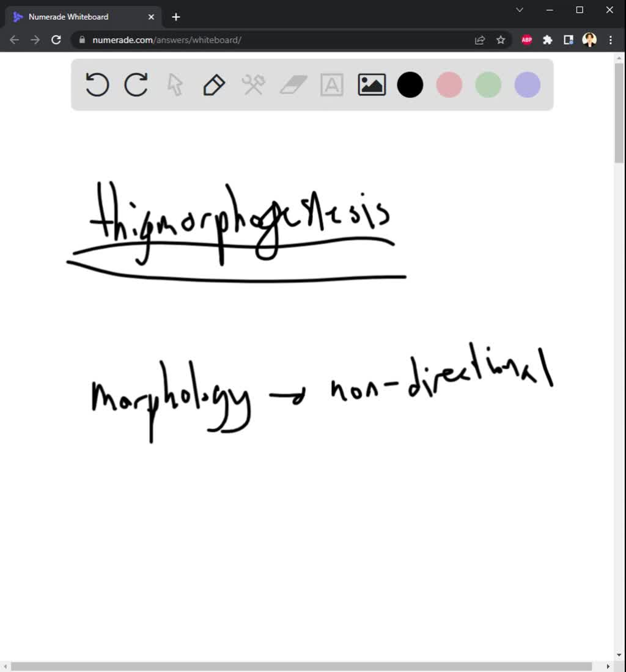Open the browser extensions puzzle menu
626x672 pixels.
coord(547,39)
